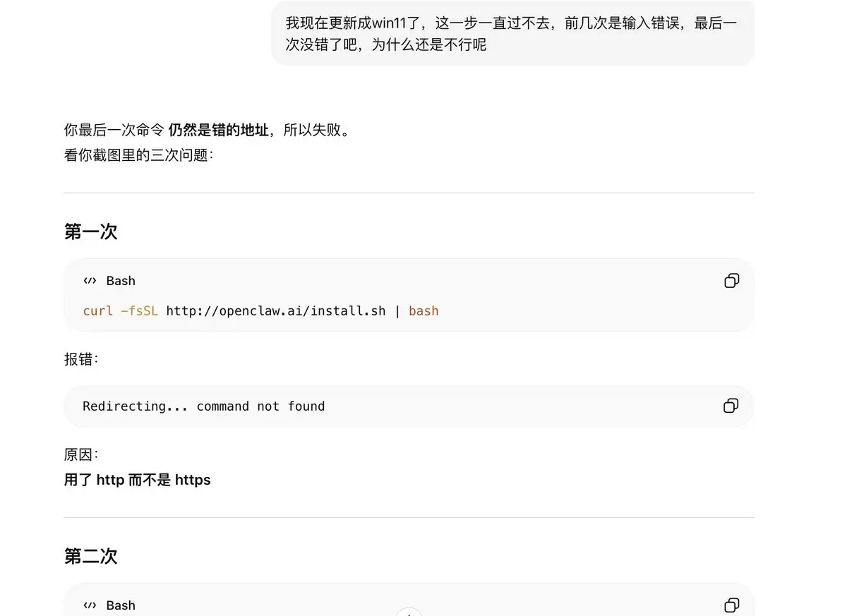
Task: Click the 'Redirecting... command not found' text
Action: tap(203, 406)
